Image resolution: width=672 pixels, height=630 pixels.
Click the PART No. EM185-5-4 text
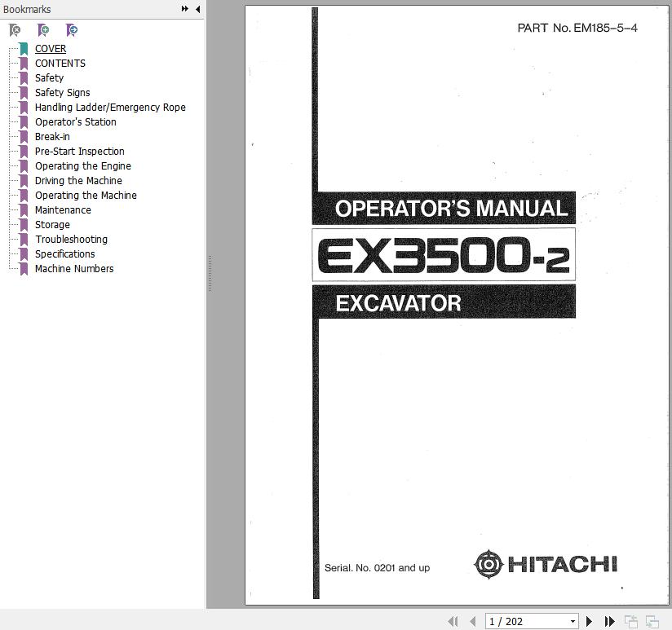pyautogui.click(x=577, y=28)
